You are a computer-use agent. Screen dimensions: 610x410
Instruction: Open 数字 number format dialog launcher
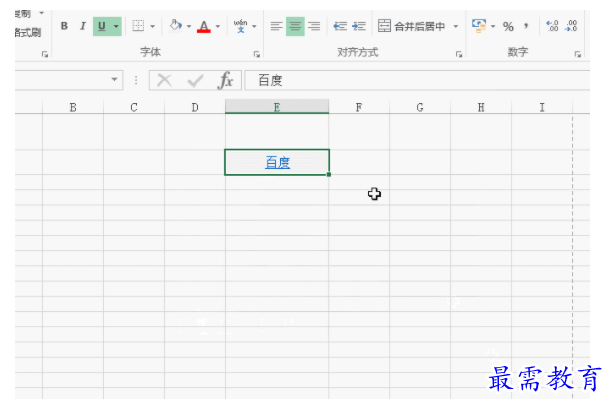[578, 54]
